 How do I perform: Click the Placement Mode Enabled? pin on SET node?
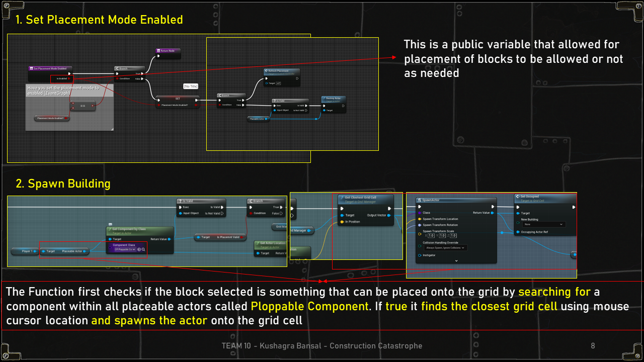158,105
